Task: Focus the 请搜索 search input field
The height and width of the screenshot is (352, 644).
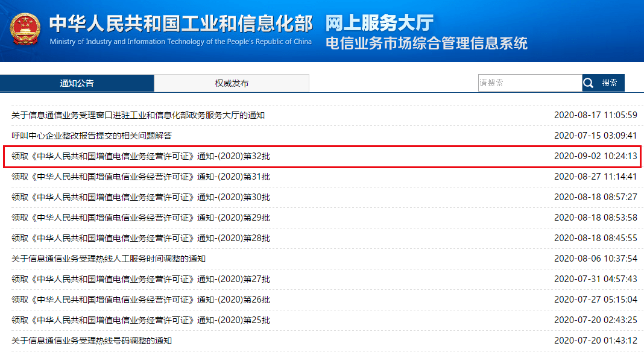Action: pyautogui.click(x=530, y=83)
